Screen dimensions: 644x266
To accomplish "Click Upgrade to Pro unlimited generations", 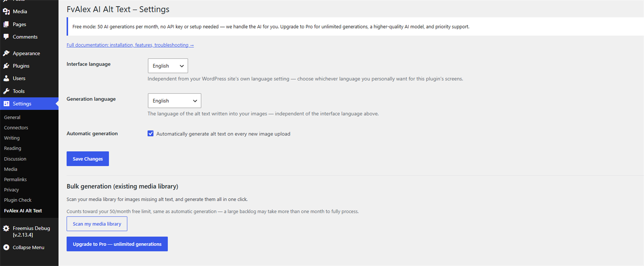I will [x=117, y=244].
